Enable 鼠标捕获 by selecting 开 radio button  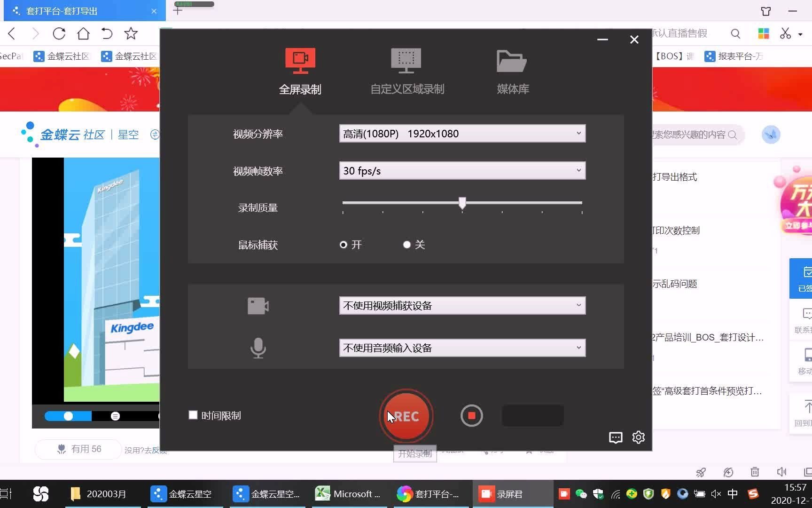(x=344, y=245)
